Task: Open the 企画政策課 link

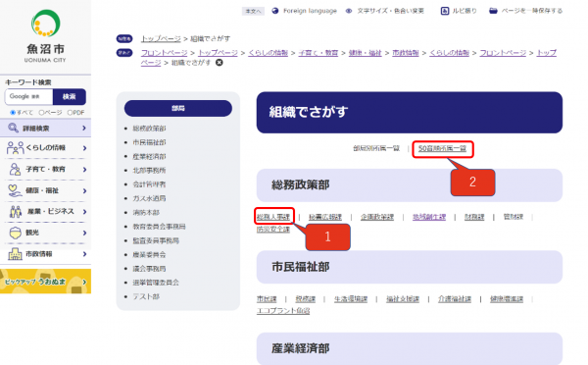Action: (x=377, y=217)
